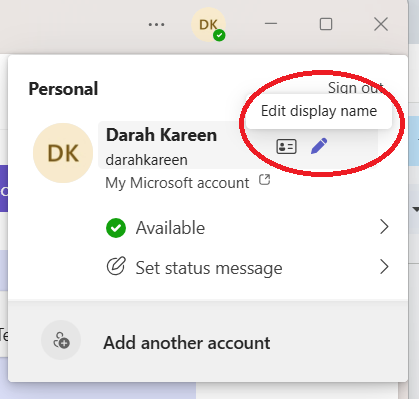Open Set status message

click(x=247, y=267)
